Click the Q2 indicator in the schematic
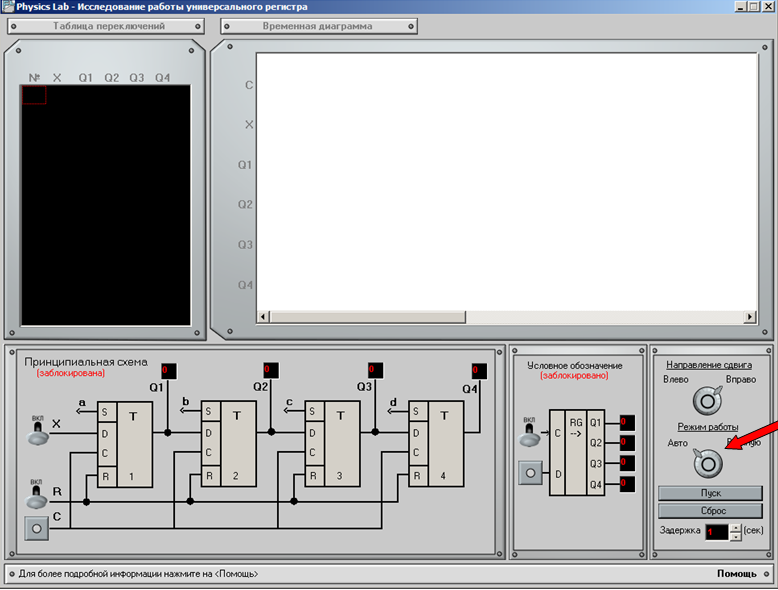This screenshot has width=778, height=590. [x=271, y=370]
